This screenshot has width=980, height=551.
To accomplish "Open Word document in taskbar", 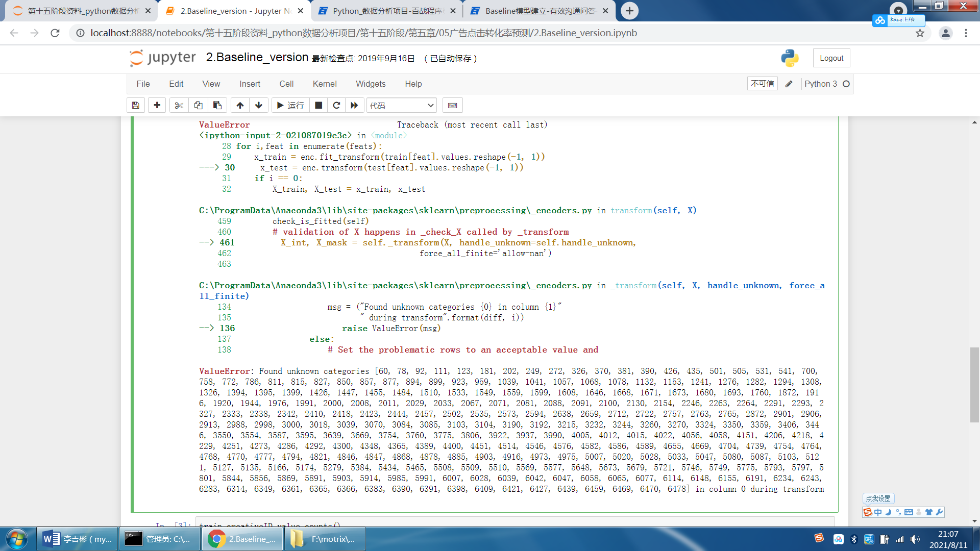I will pyautogui.click(x=77, y=539).
